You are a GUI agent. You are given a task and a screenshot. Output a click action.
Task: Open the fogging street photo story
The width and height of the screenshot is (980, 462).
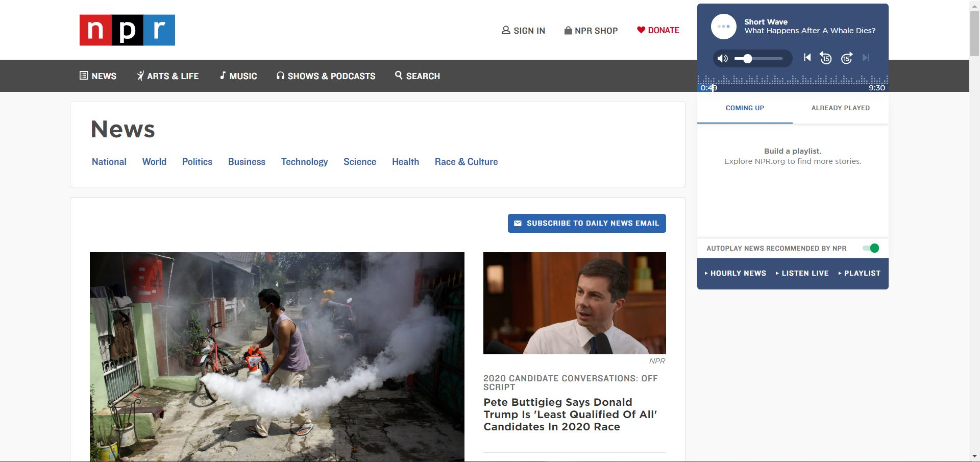pyautogui.click(x=277, y=357)
